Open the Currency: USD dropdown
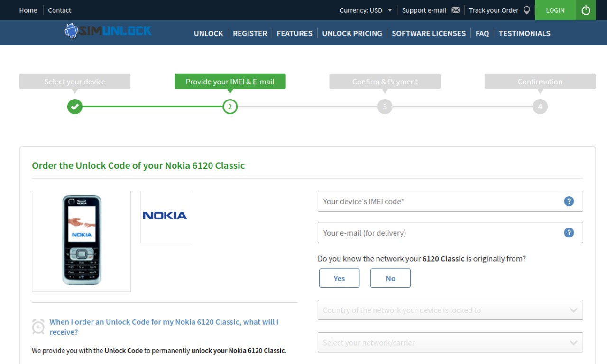This screenshot has height=364, width=607. coord(366,10)
